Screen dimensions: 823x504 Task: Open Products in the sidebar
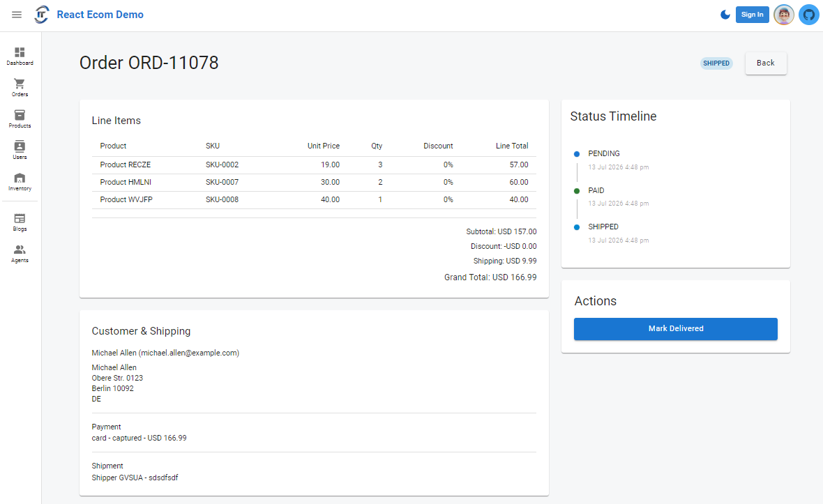click(x=20, y=119)
